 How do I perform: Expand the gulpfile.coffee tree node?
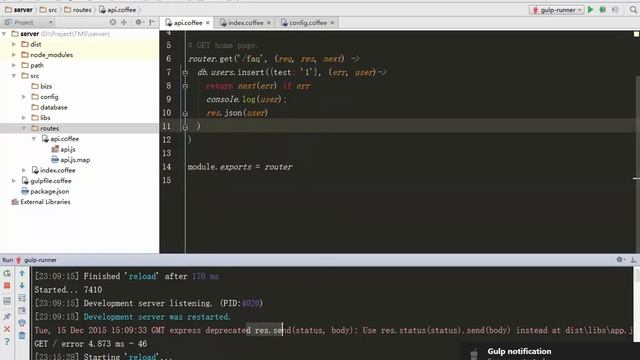(x=14, y=181)
